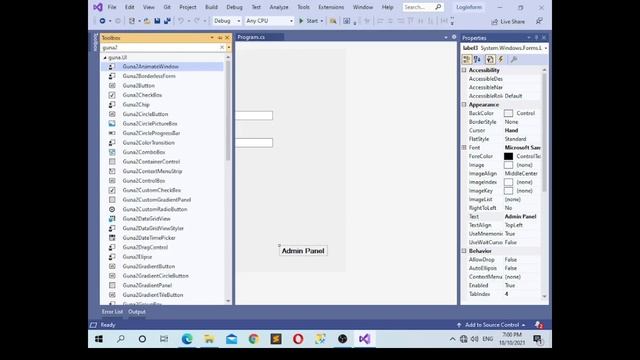Open the Build menu
640x360 pixels.
click(211, 7)
